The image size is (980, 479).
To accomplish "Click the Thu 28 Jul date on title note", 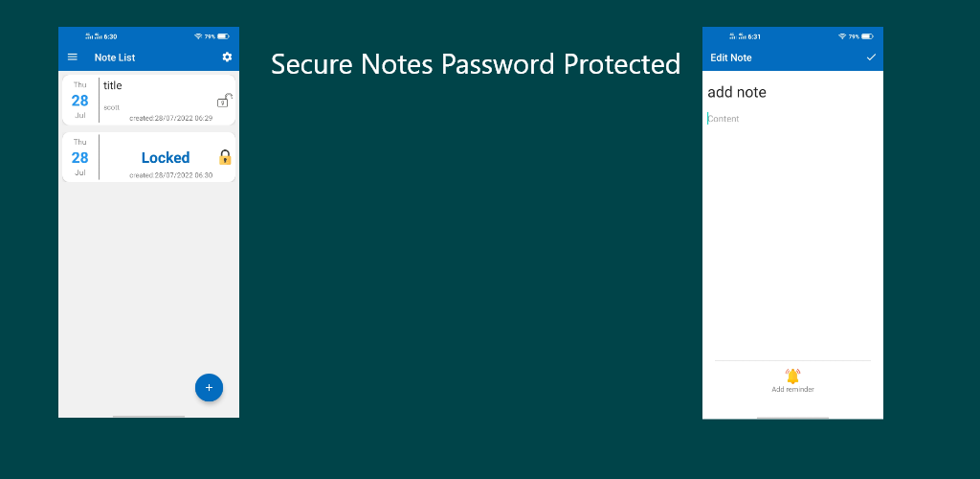I will [x=80, y=100].
